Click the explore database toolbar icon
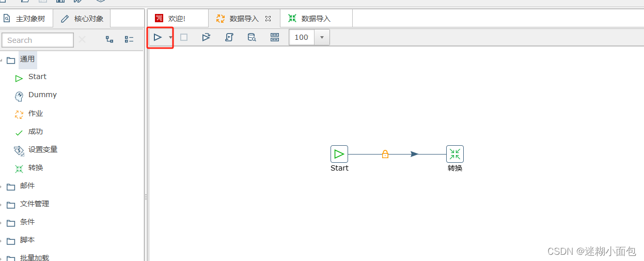The image size is (644, 261). point(252,37)
